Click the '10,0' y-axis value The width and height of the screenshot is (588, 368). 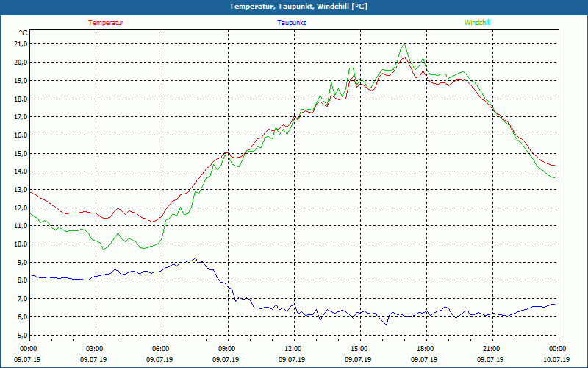coord(21,244)
